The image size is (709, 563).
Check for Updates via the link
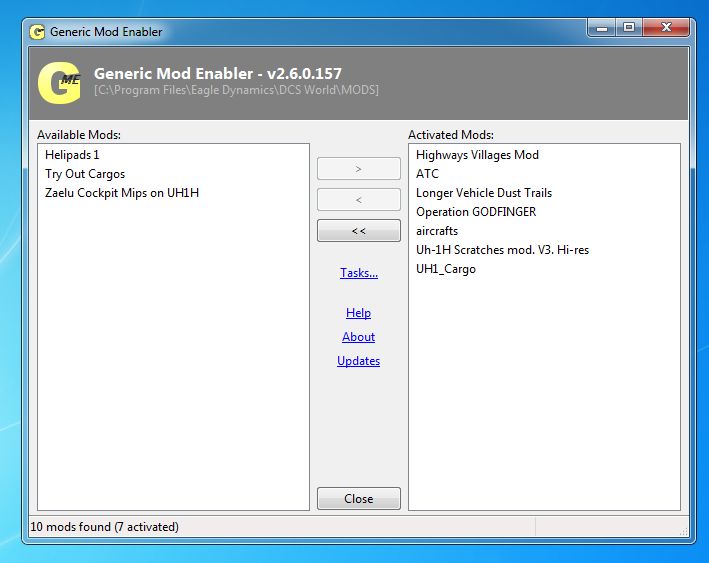[x=358, y=360]
